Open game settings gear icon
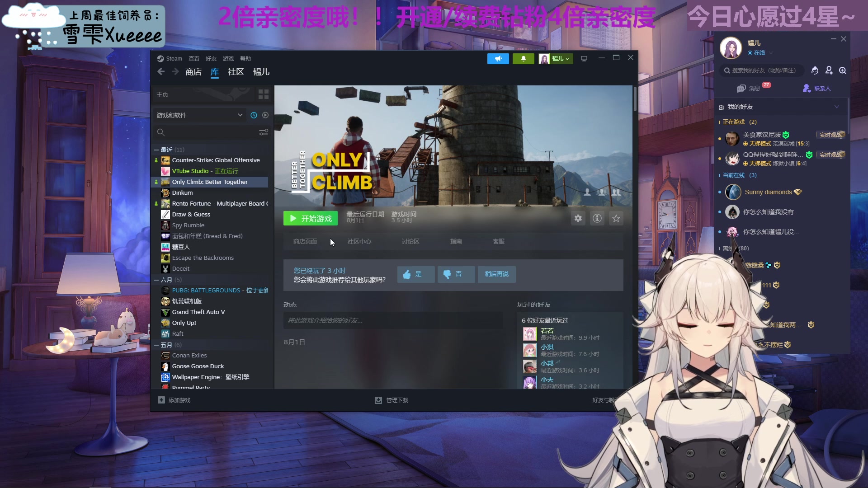Image resolution: width=868 pixels, height=488 pixels. (578, 218)
